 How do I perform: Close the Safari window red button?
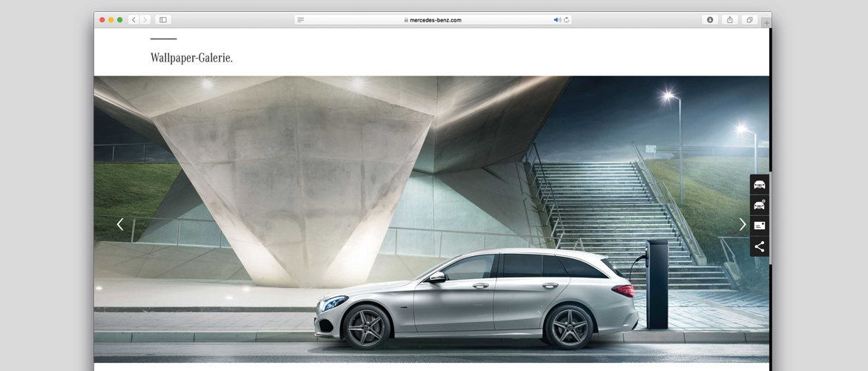102,20
